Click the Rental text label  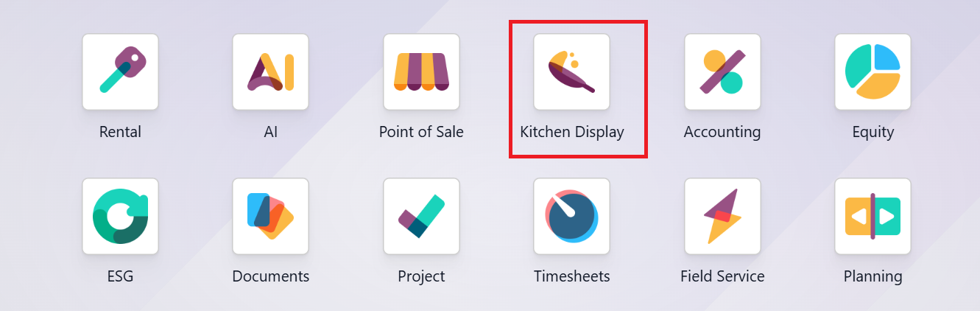pos(120,132)
